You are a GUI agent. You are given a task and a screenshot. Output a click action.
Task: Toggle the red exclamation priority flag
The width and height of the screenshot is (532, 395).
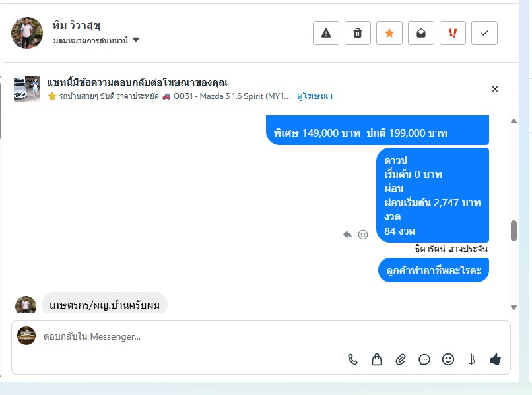tap(453, 33)
